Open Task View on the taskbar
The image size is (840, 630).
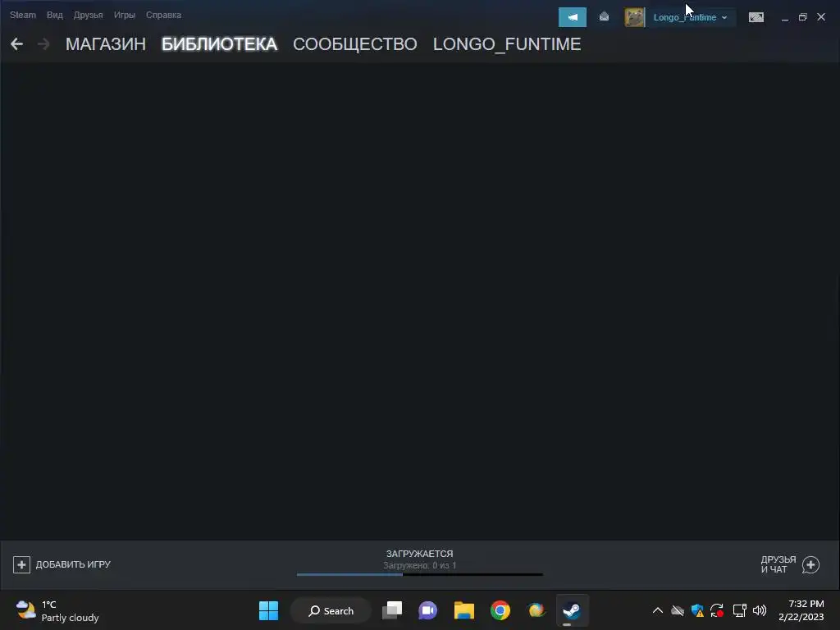(392, 610)
